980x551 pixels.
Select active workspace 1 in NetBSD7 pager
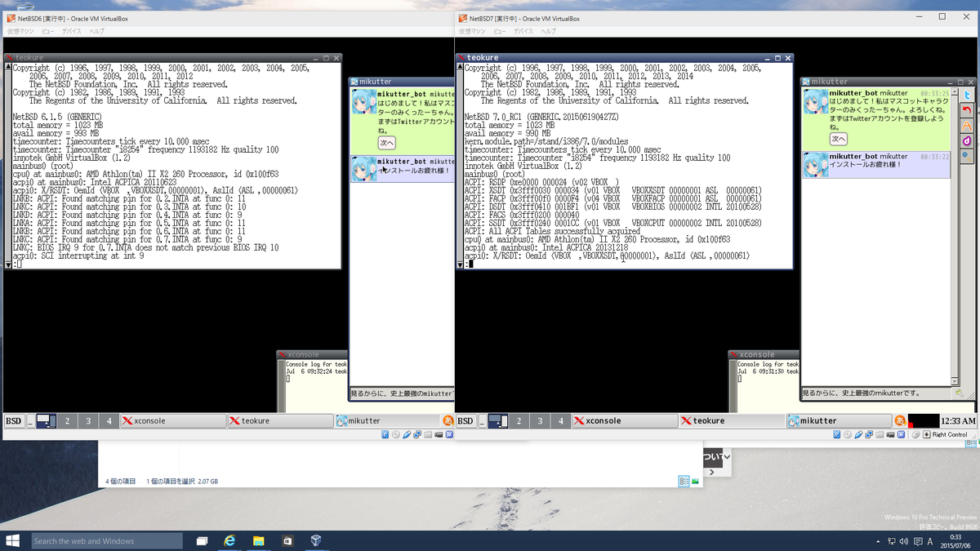[x=498, y=421]
